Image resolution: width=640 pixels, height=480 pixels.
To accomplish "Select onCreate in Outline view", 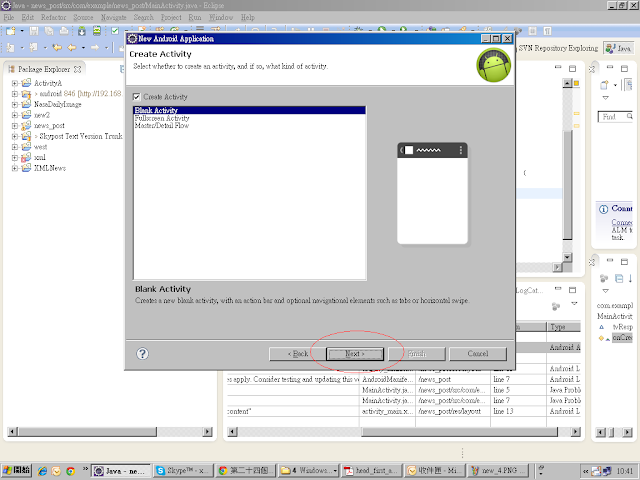I will tap(622, 338).
